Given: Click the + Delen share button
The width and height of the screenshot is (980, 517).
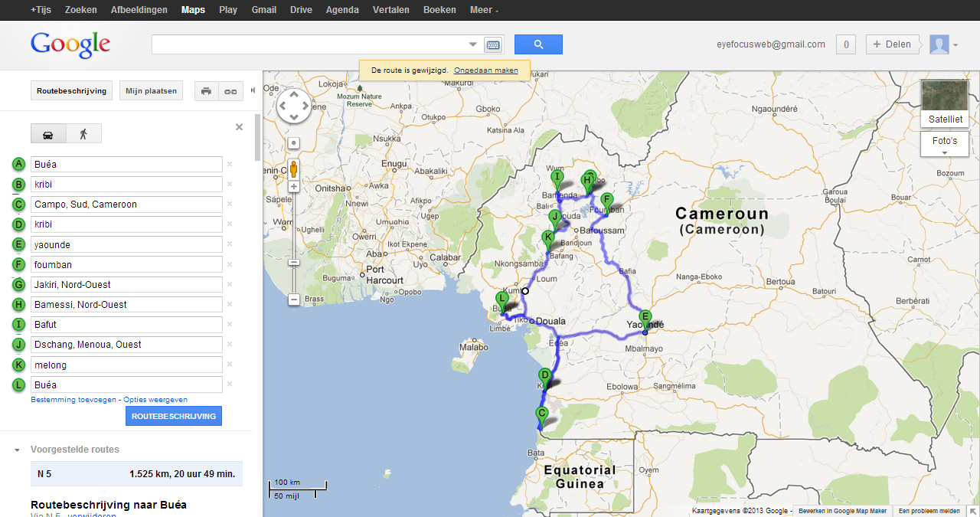Looking at the screenshot, I should [x=893, y=44].
